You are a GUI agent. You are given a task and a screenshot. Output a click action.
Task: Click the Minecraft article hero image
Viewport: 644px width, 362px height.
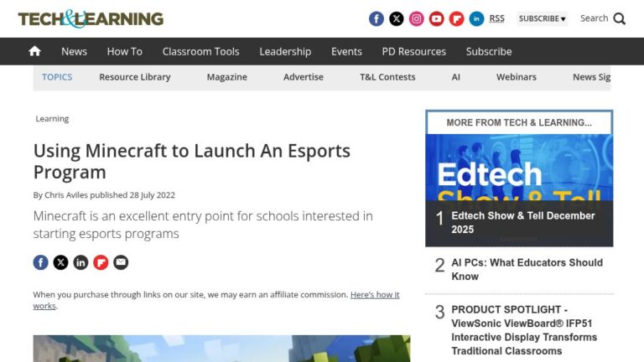coord(221,349)
